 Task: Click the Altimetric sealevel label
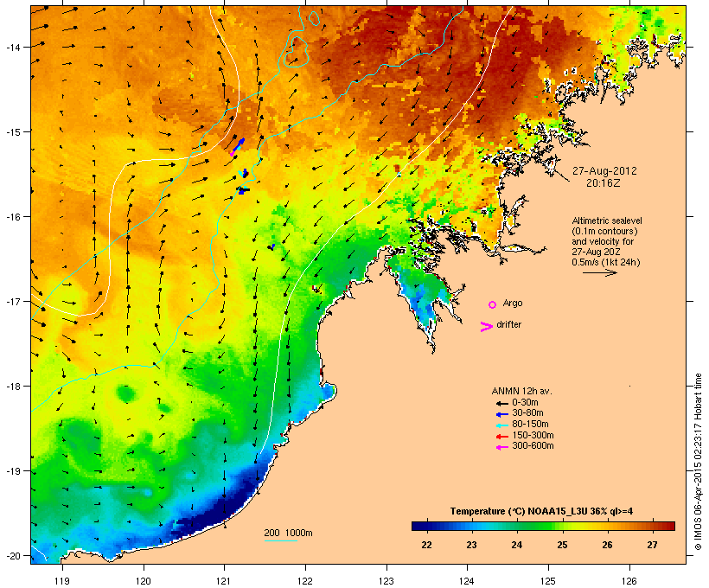pyautogui.click(x=607, y=220)
